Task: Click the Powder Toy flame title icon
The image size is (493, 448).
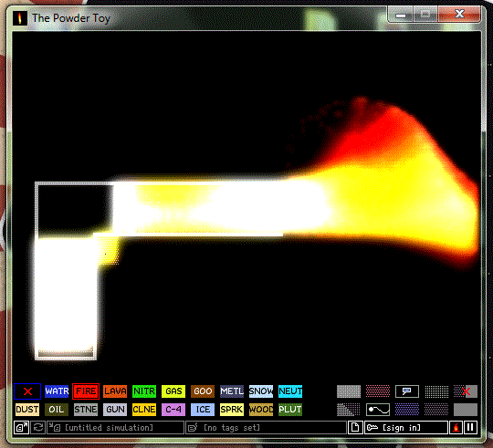Action: click(x=19, y=18)
